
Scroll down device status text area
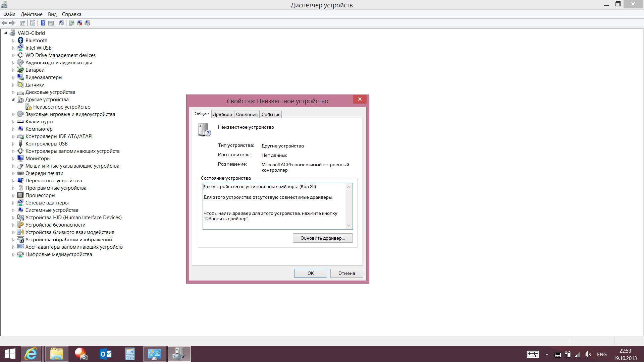point(348,226)
